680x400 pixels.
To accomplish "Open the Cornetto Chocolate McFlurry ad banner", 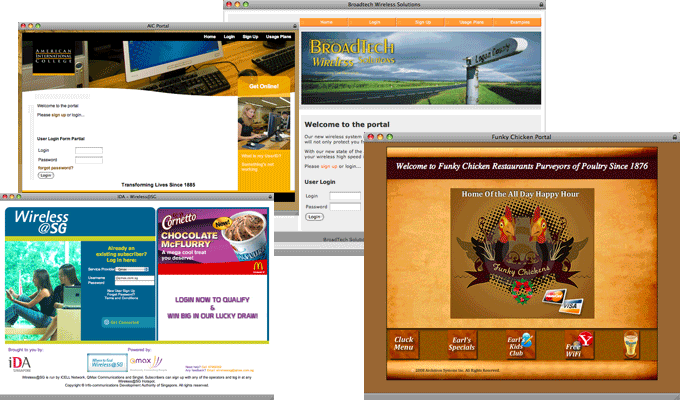I will (212, 241).
